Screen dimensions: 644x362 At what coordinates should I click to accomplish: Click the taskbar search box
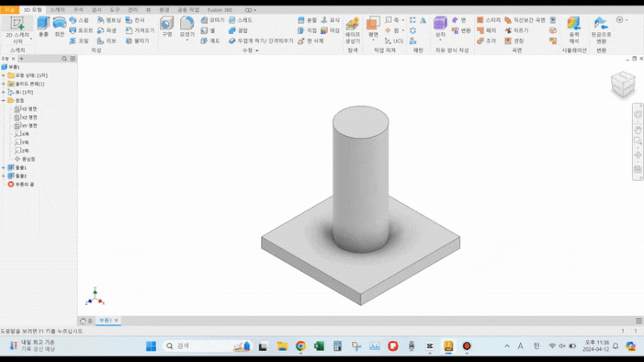207,346
